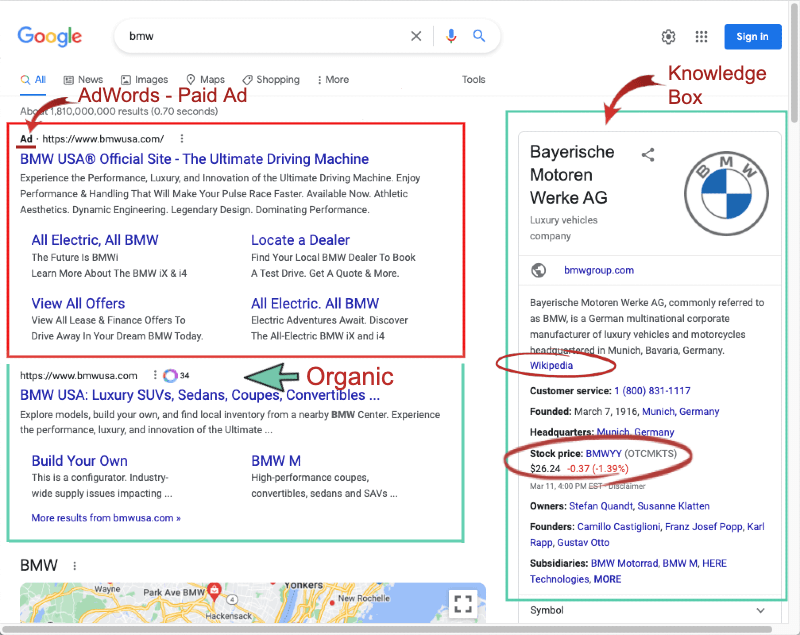Screen dimensions: 800x635
Task: Visit bmwgroup.com from the knowledge panel
Action: [x=598, y=270]
